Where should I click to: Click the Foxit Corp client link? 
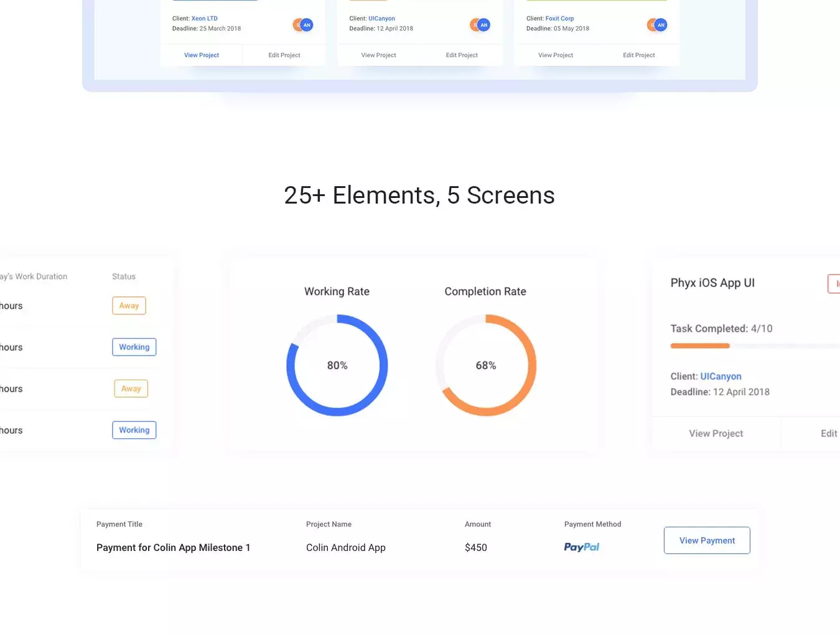(x=560, y=19)
